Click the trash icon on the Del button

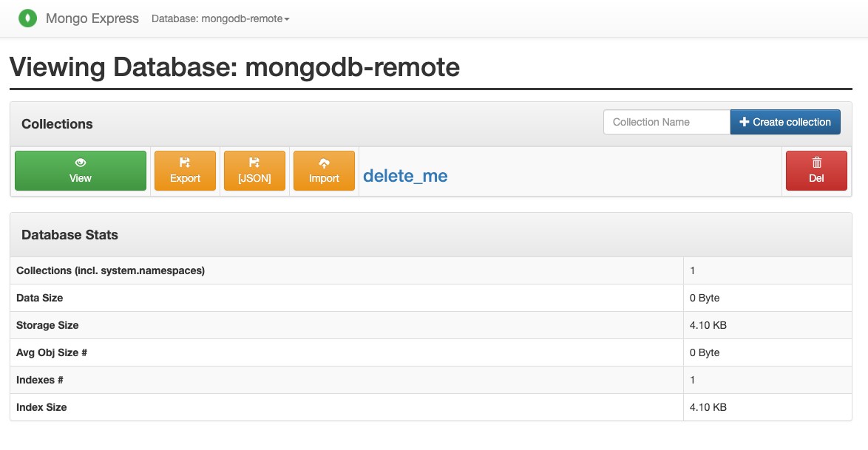[x=816, y=163]
